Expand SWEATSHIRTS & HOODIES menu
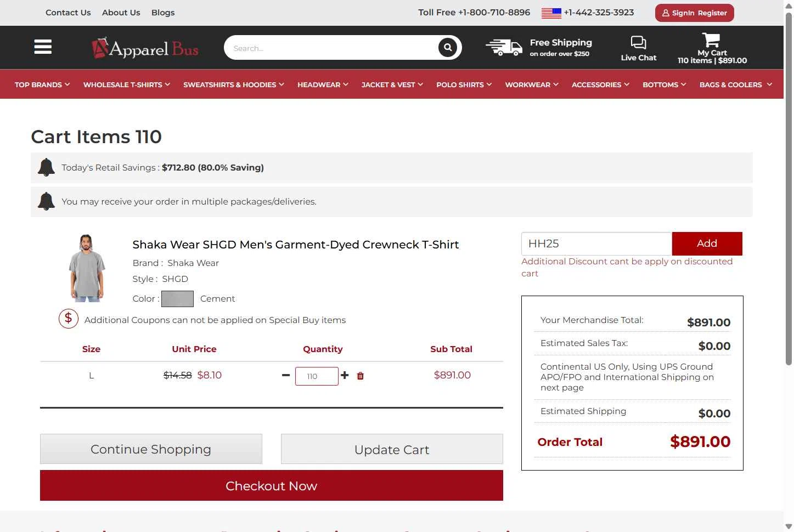 234,84
